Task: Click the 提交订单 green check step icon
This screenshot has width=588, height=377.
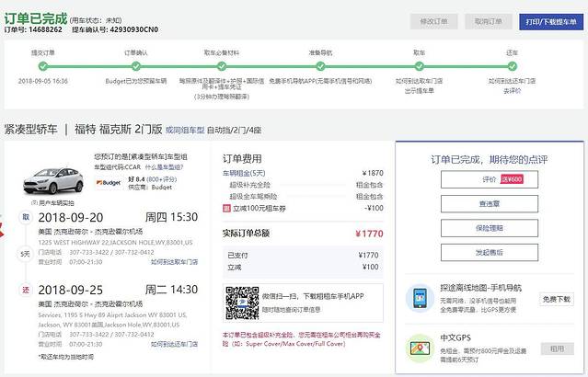Action: click(42, 65)
